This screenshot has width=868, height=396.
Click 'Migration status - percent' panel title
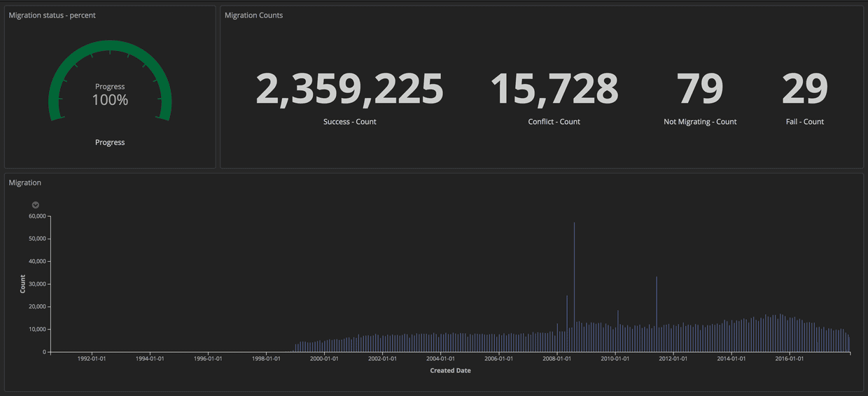[52, 15]
